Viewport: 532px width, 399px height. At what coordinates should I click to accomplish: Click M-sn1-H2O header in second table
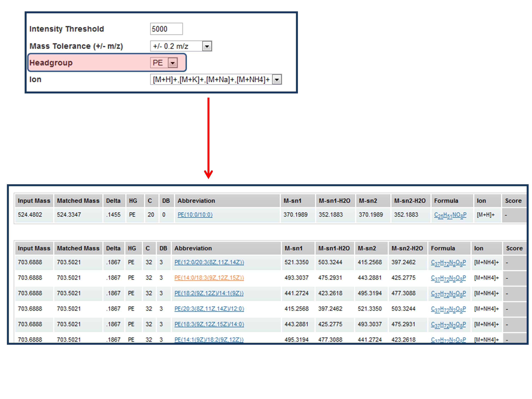tap(334, 248)
